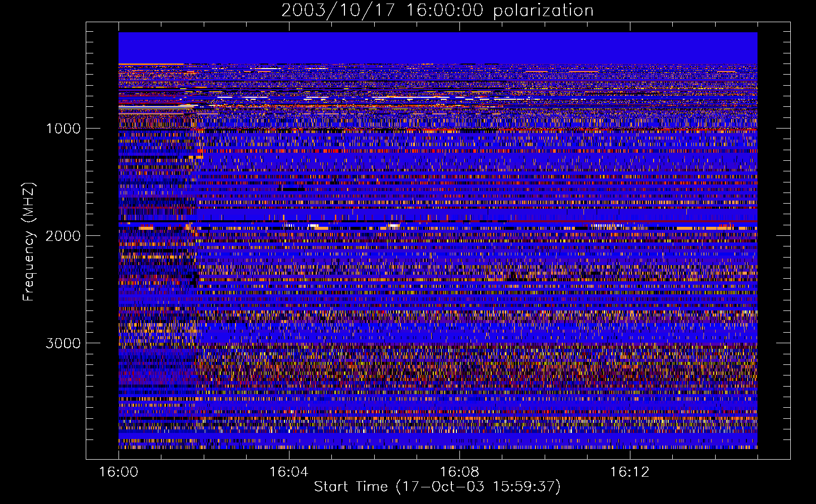Click the plot title '2003/10/17 16:00:00 polarization'
Image resolution: width=816 pixels, height=504 pixels.
click(437, 11)
